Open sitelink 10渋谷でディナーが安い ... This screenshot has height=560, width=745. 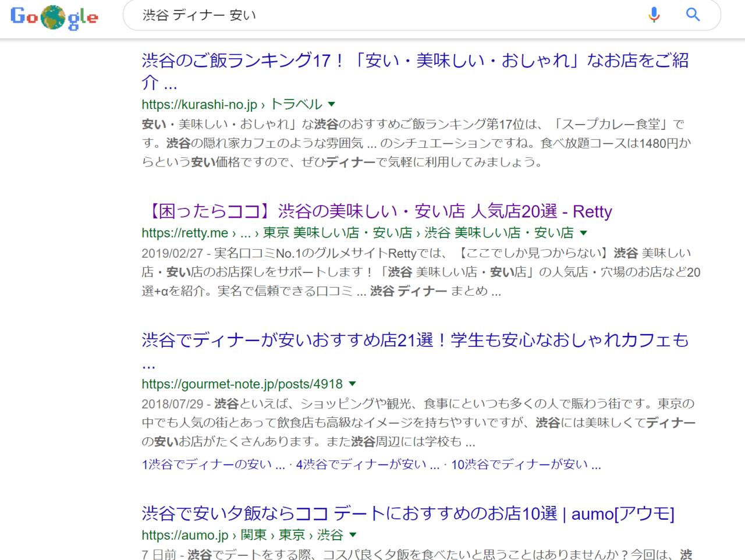526,464
